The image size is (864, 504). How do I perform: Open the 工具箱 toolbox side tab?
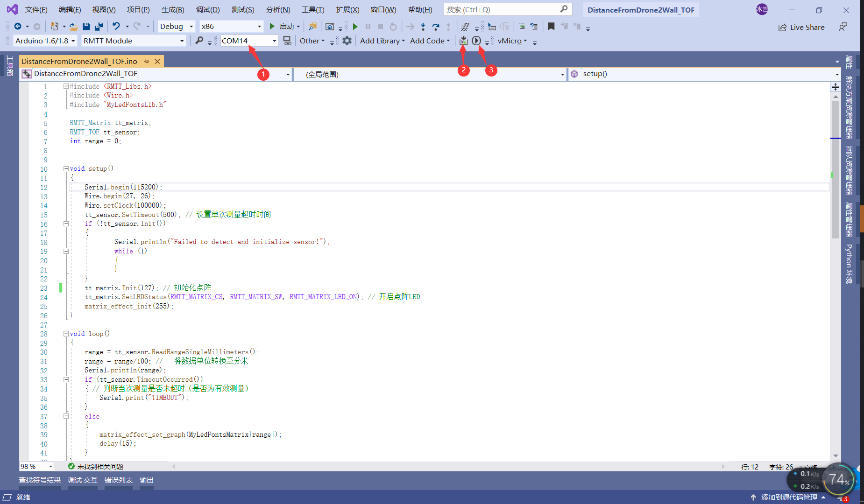pyautogui.click(x=9, y=65)
